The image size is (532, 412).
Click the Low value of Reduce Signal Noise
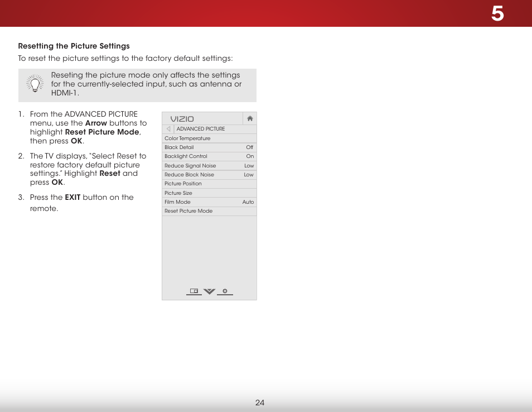[x=249, y=166]
